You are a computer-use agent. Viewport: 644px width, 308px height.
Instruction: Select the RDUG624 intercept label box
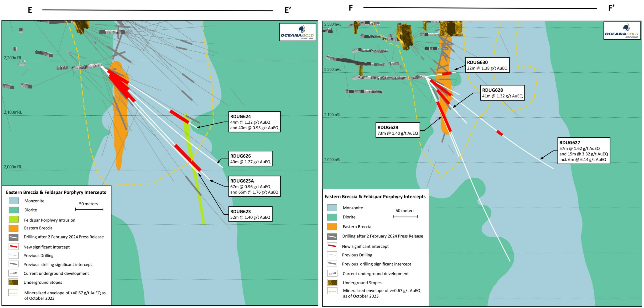(x=254, y=122)
